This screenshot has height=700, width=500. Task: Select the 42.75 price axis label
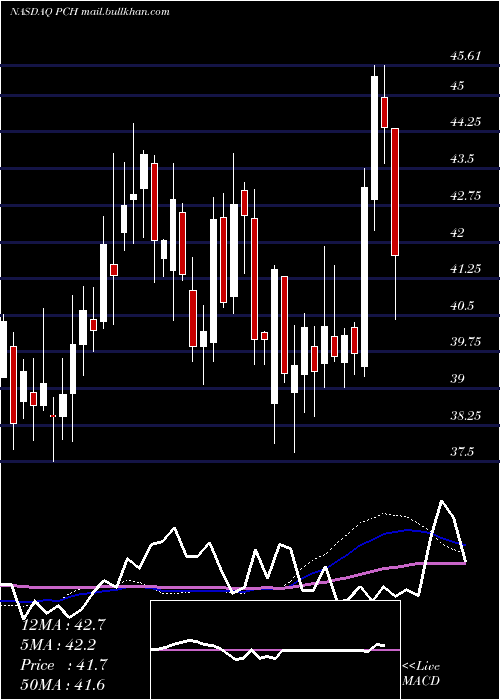(x=466, y=196)
